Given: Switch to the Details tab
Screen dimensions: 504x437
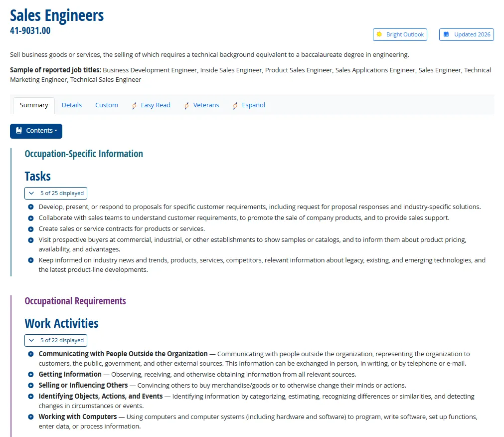Looking at the screenshot, I should click(x=72, y=105).
